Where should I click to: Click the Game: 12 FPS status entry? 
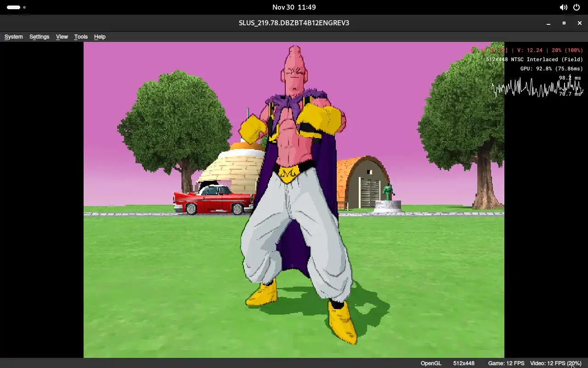506,363
